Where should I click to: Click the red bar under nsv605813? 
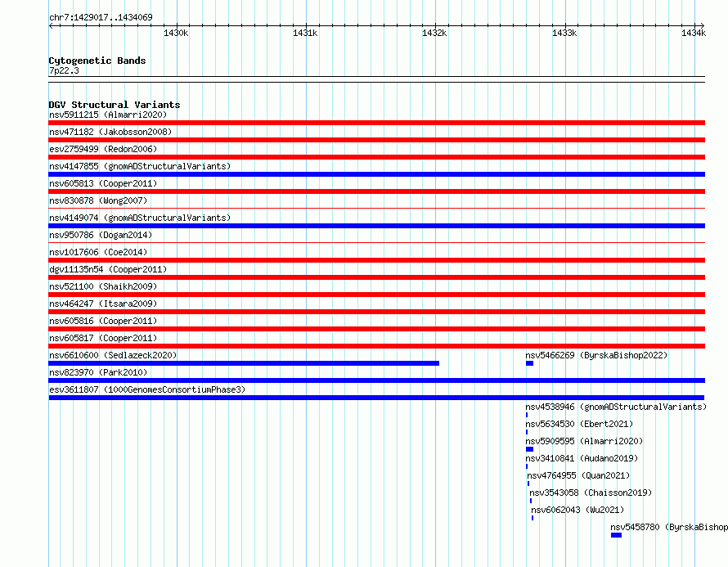(376, 191)
